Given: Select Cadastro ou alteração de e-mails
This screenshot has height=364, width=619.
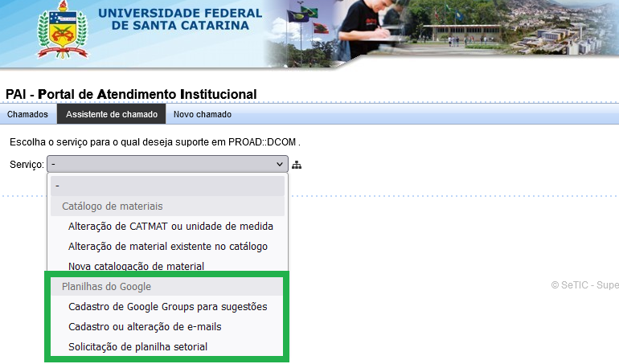Looking at the screenshot, I should coord(145,327).
